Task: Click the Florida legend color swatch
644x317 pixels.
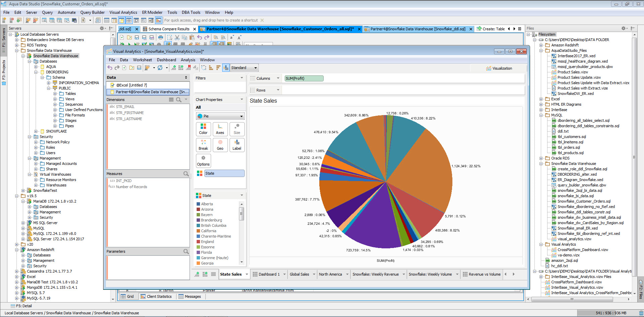Action: point(198,252)
